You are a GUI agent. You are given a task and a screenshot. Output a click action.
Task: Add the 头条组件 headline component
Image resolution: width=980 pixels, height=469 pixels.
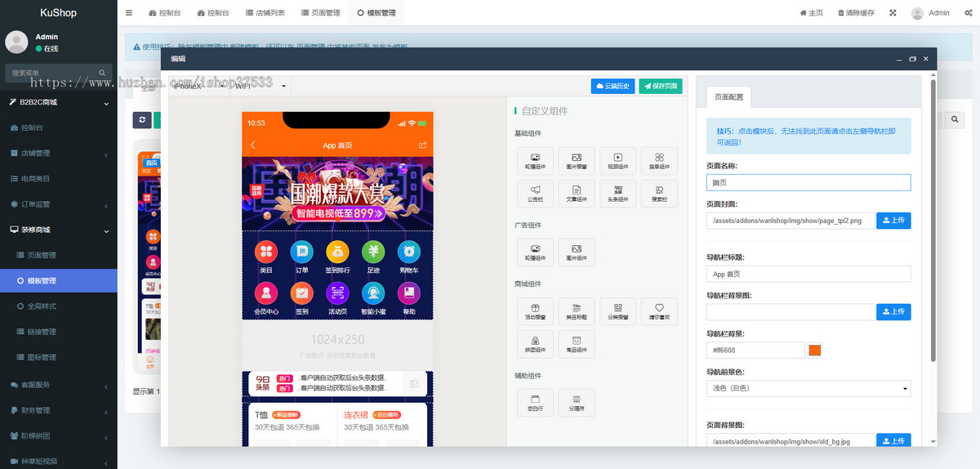click(x=618, y=194)
